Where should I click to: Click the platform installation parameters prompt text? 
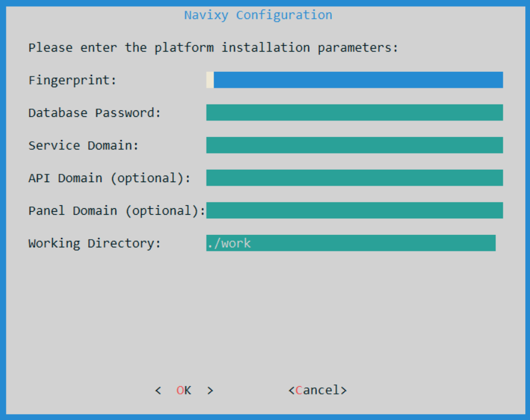213,47
